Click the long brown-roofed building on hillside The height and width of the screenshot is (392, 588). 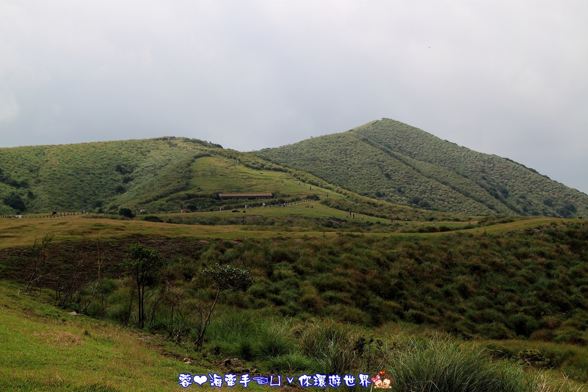point(246,196)
